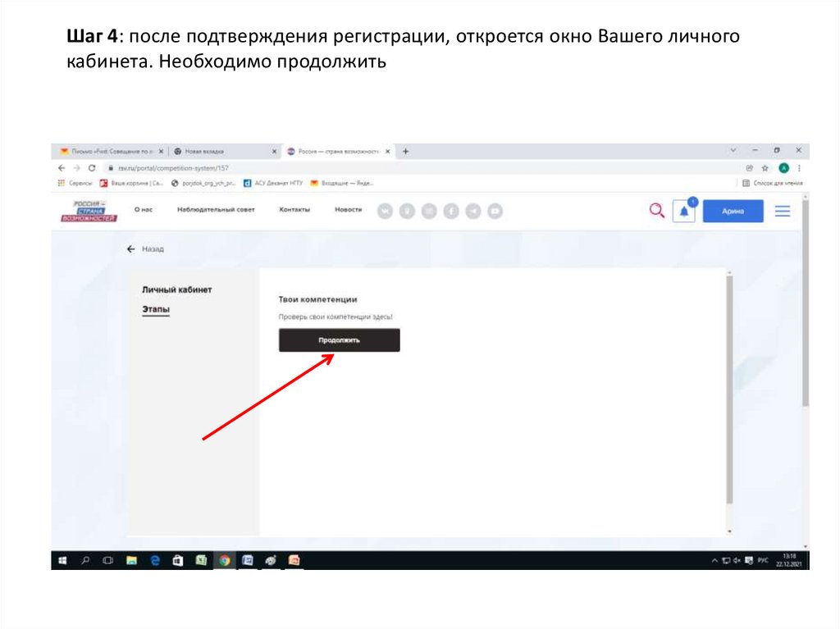Image resolution: width=840 pixels, height=629 pixels.
Task: Click the inner panel vertical scrollbar
Action: [x=729, y=390]
